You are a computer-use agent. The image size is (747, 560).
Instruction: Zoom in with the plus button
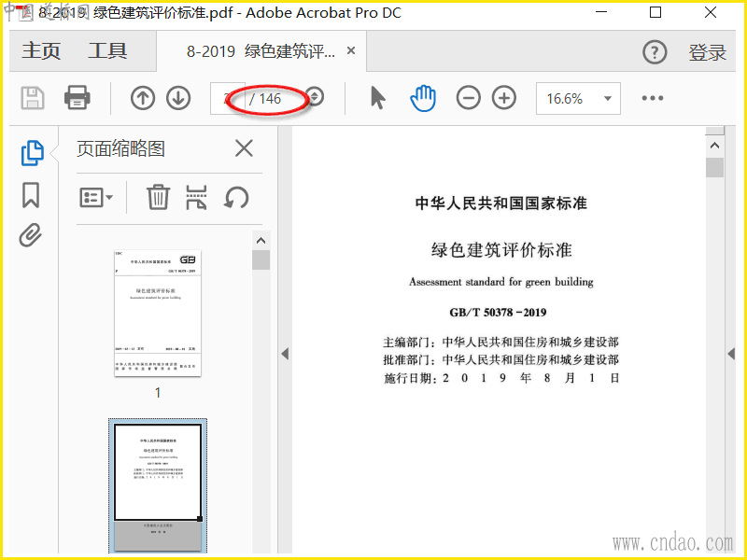504,98
